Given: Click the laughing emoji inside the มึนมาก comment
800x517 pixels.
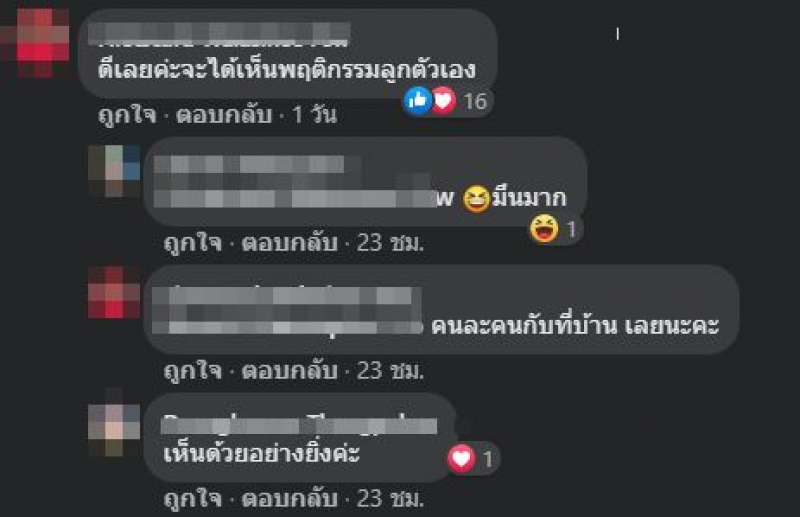Looking at the screenshot, I should click(476, 198).
